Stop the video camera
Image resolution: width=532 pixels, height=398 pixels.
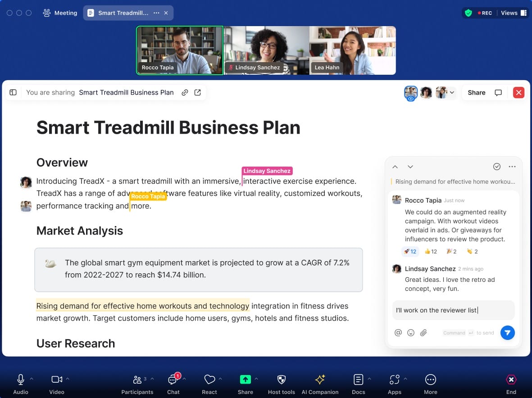pos(56,379)
